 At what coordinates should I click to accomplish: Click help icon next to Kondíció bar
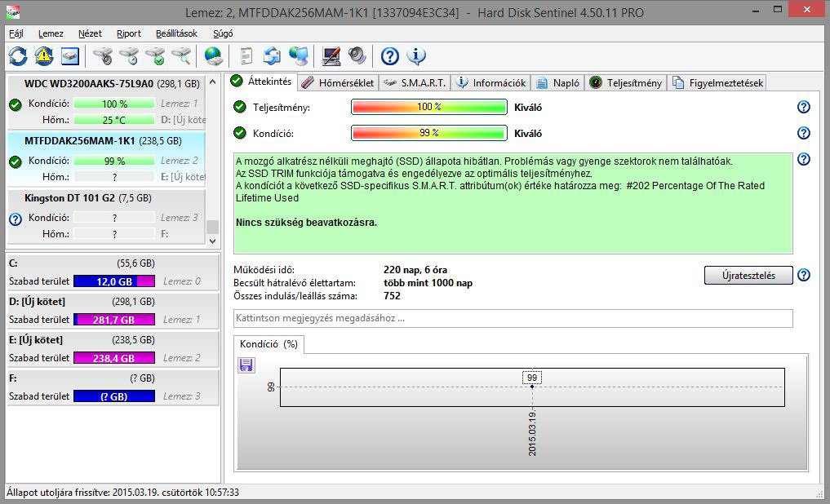click(x=804, y=133)
